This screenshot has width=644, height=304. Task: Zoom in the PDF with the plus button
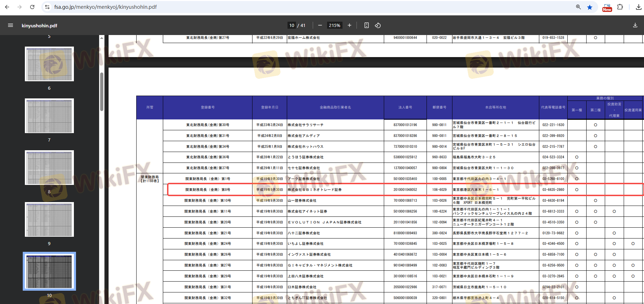click(x=349, y=25)
